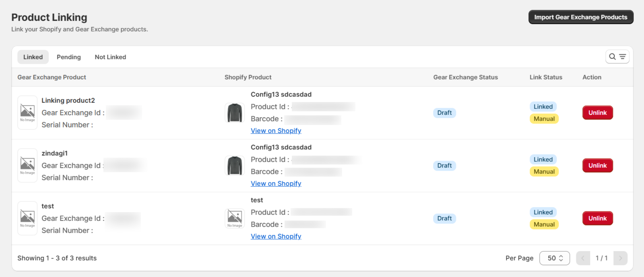
Task: Click the Per Page label
Action: tap(519, 258)
